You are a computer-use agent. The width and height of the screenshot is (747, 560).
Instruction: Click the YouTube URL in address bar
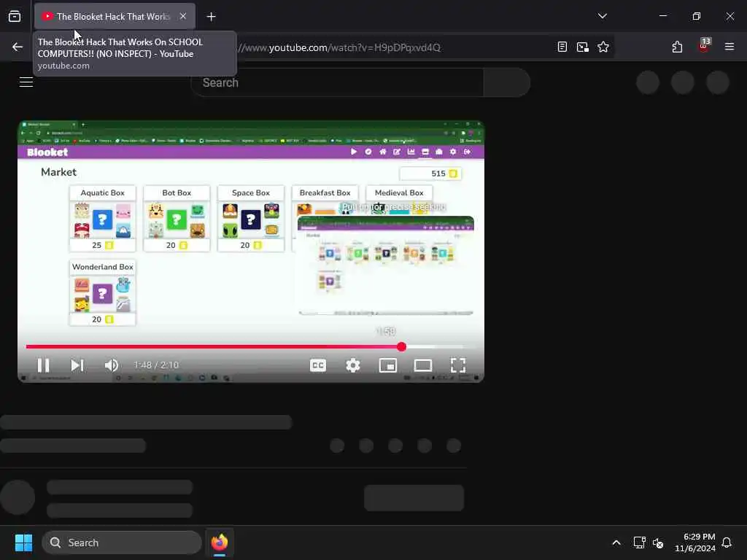pyautogui.click(x=338, y=47)
